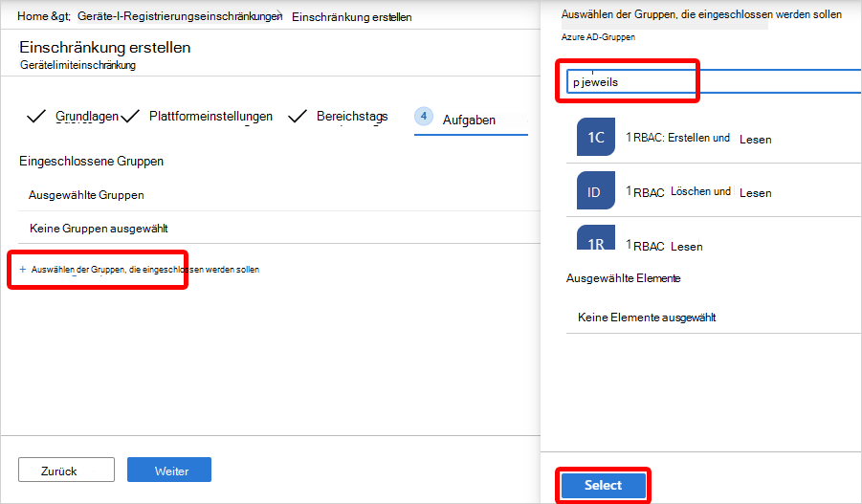Go to Home in the breadcrumb
Viewport: 862px width, 504px height.
(x=33, y=16)
